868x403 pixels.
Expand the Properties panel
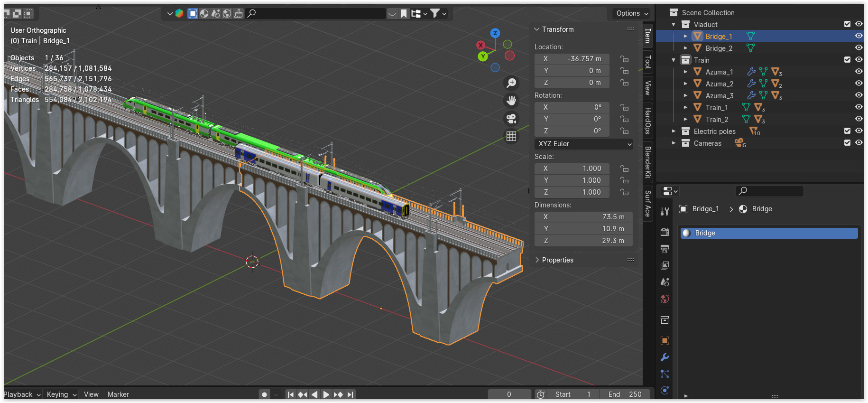[537, 260]
